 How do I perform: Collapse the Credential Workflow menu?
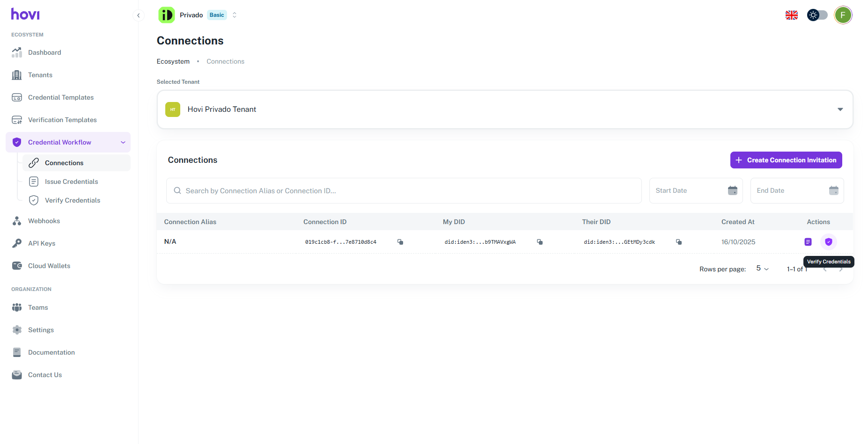(x=123, y=142)
